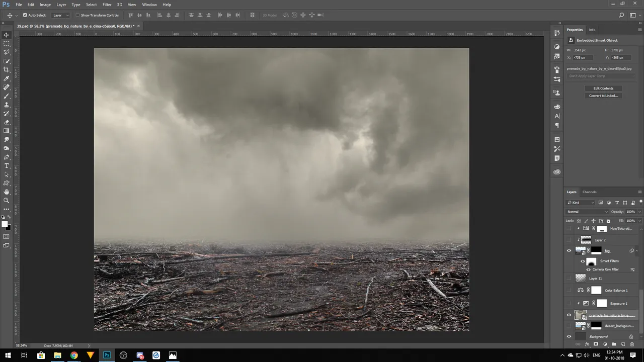Open the Layers panel flyout menu
This screenshot has height=362, width=644.
pos(639,192)
